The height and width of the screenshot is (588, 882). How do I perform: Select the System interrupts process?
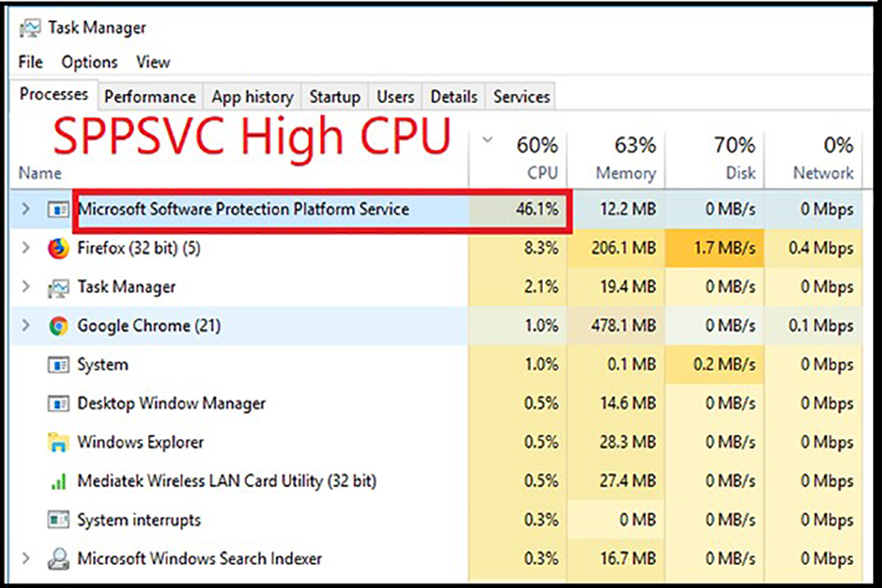[x=138, y=519]
